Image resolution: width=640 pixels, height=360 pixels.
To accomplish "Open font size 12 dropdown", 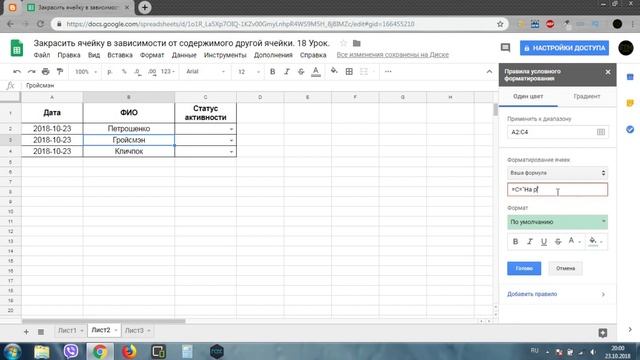I will coord(249,71).
